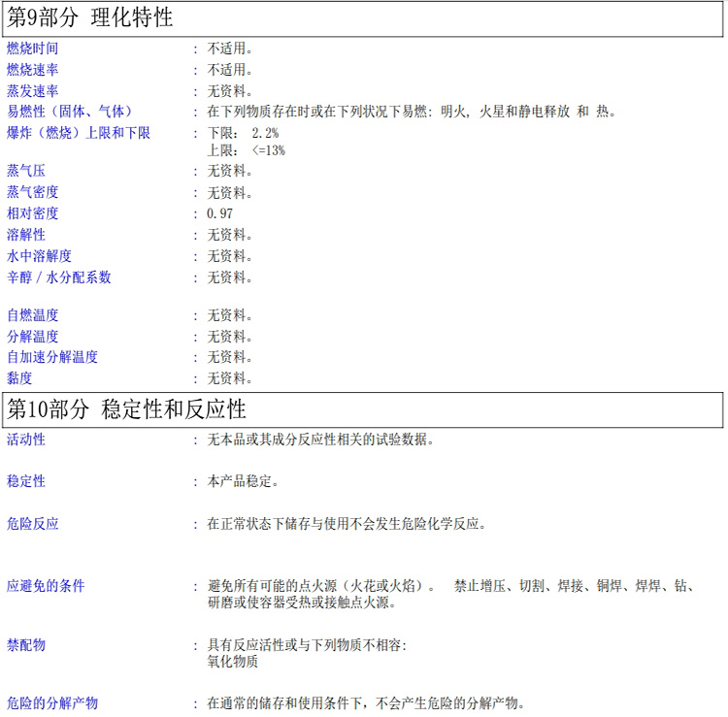728x717 pixels.
Task: Select the 辛醇 / 水分配系数 label
Action: (58, 277)
